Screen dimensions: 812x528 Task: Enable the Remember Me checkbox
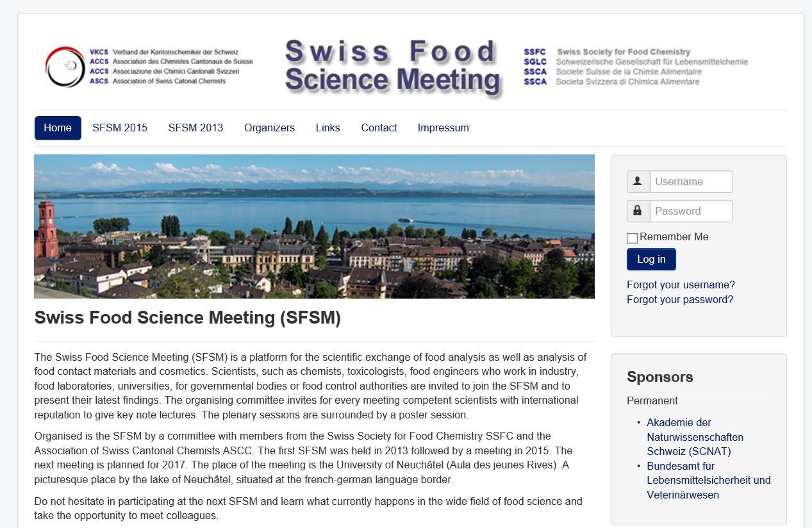coord(632,238)
